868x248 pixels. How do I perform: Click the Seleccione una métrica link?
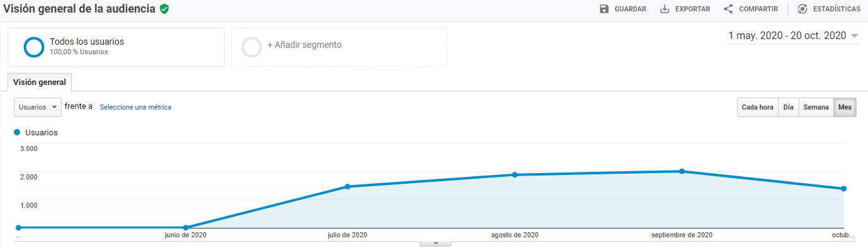click(x=135, y=107)
